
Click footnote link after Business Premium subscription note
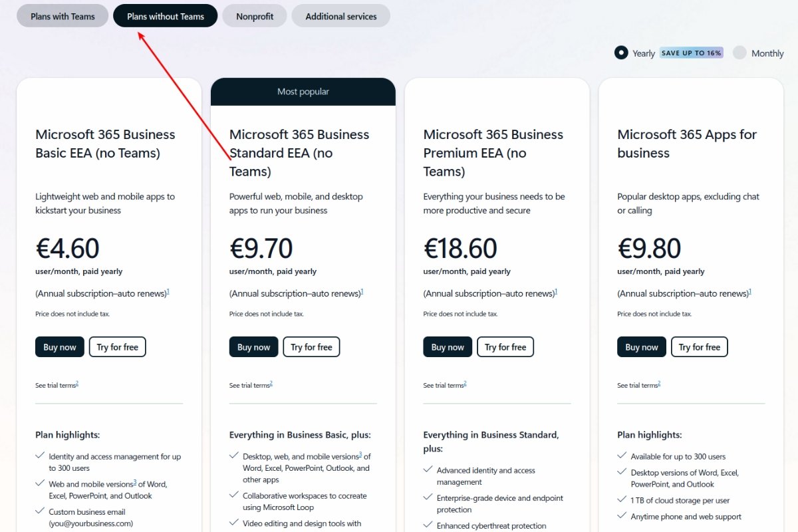click(x=556, y=290)
